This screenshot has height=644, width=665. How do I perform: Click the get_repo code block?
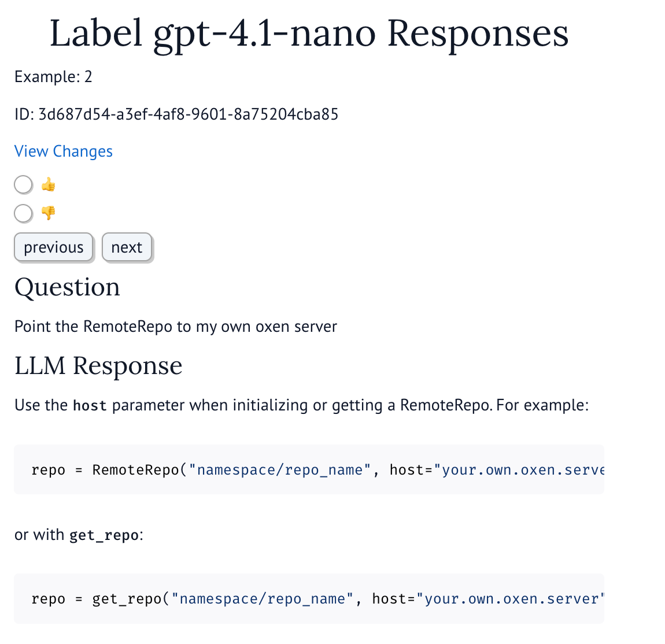(x=309, y=598)
